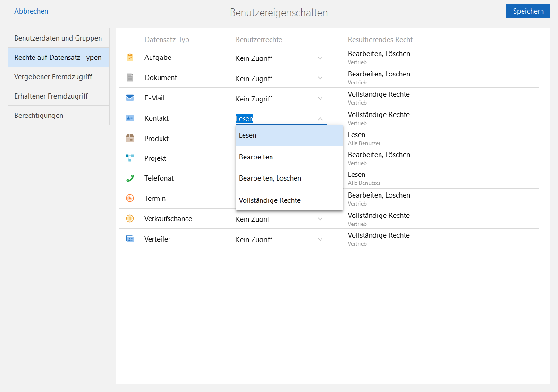This screenshot has width=558, height=392.
Task: Expand the Dokument rights dropdown
Action: coord(281,79)
